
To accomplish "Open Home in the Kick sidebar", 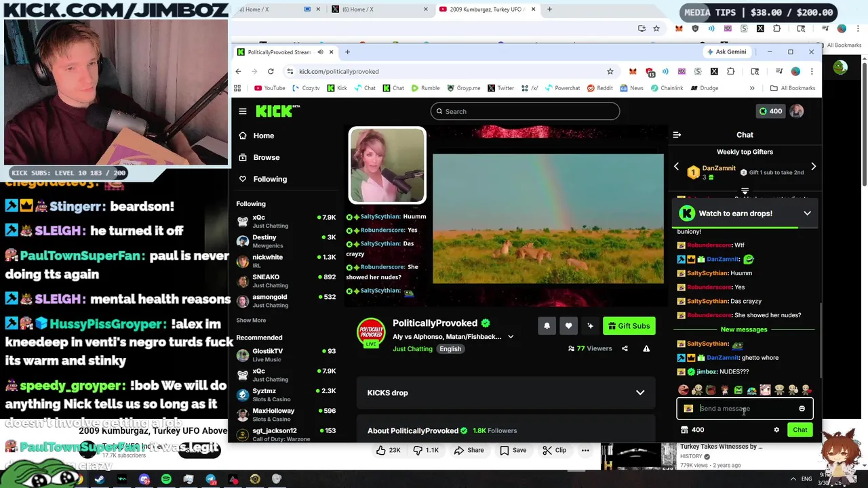I will coord(263,136).
